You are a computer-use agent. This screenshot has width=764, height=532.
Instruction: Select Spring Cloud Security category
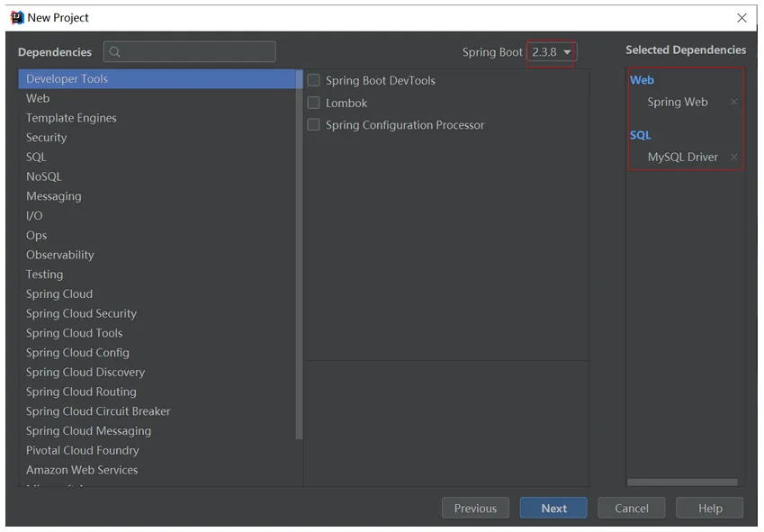point(157,313)
